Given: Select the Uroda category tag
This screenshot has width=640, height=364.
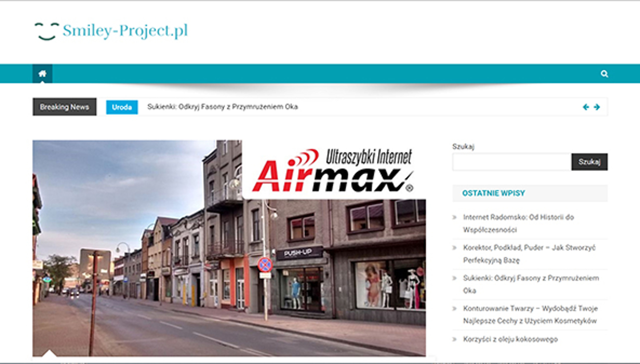Looking at the screenshot, I should (x=122, y=107).
